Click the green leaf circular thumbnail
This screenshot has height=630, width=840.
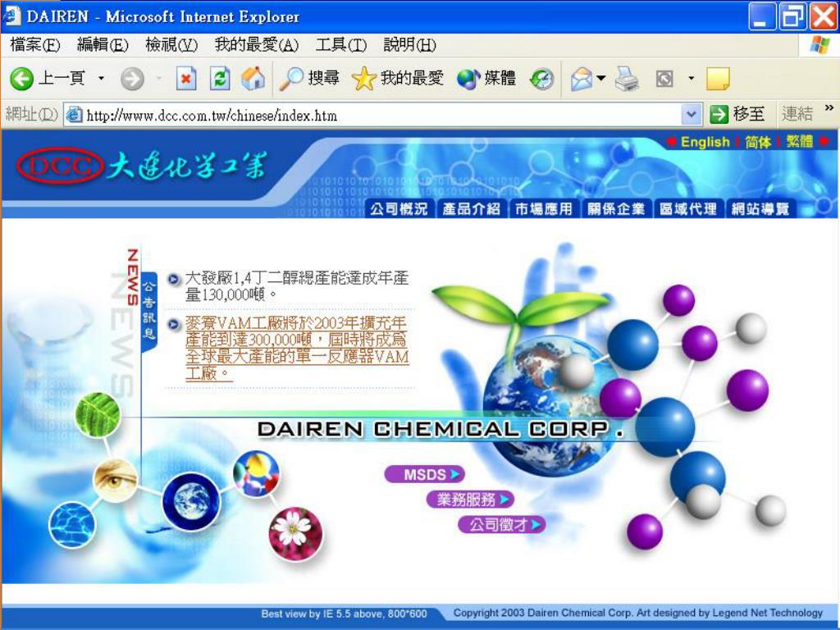point(98,415)
